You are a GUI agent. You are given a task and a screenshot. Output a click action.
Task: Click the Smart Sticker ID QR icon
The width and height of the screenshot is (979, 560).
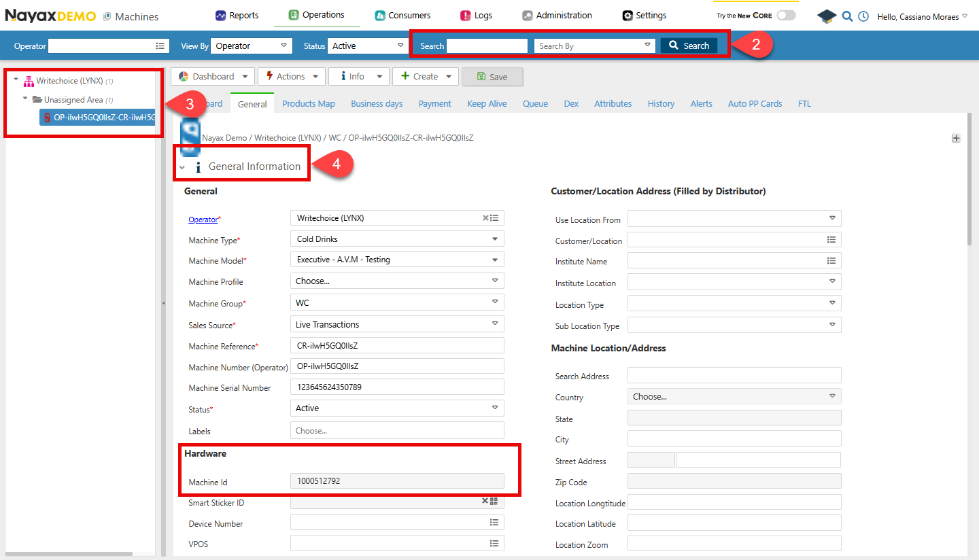coord(494,501)
